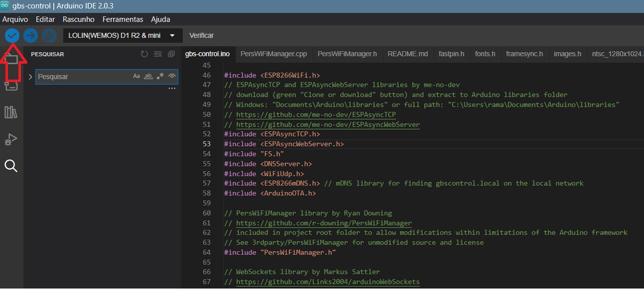Screen dimensions: 644x293
Task: Start the debugger from the toolbar
Action: pos(49,36)
